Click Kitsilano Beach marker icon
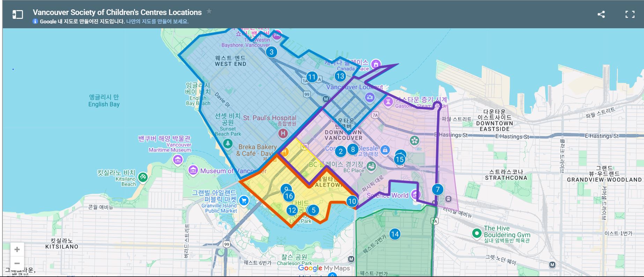 (142, 177)
